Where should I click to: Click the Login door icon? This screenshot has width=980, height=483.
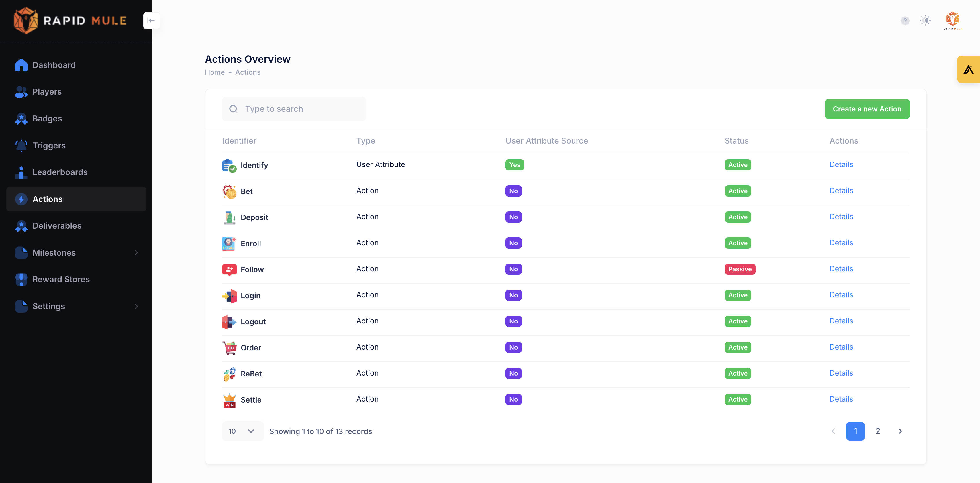(229, 296)
